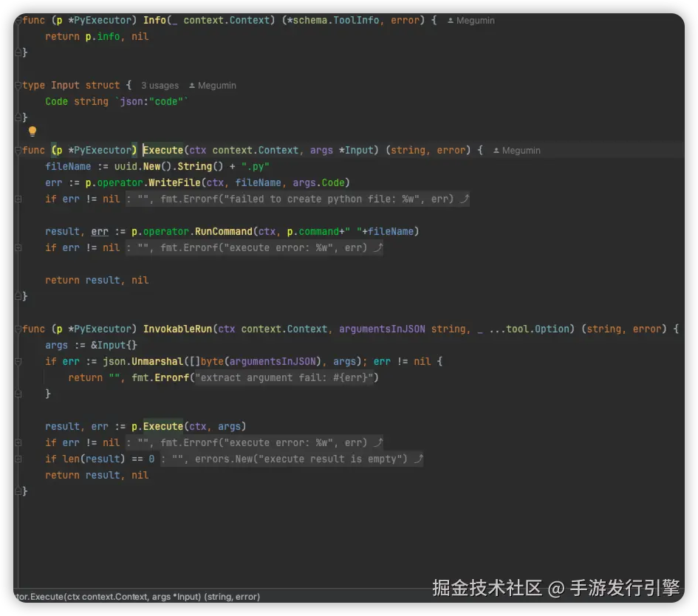698x616 pixels.
Task: Click the yellow lightbulb quick-fix icon
Action: click(x=32, y=131)
